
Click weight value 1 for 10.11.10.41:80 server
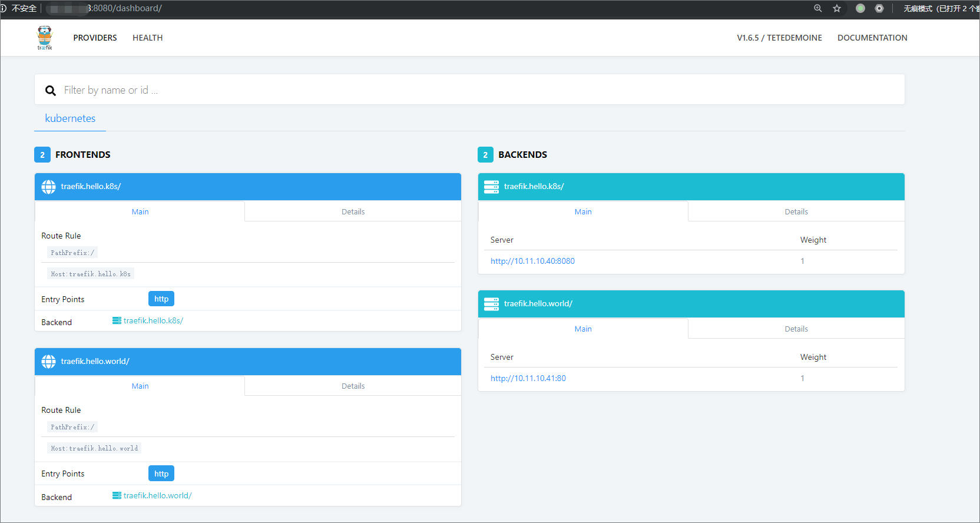[802, 378]
